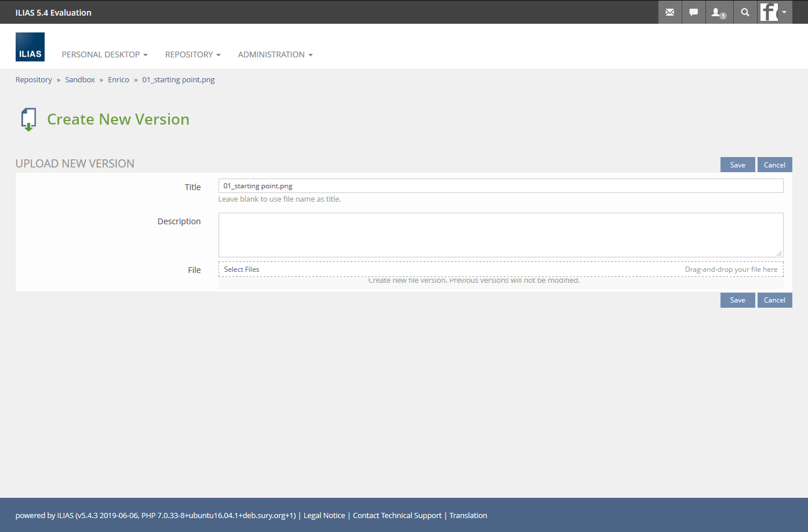Click the 01_starting point.png breadcrumb

point(179,80)
